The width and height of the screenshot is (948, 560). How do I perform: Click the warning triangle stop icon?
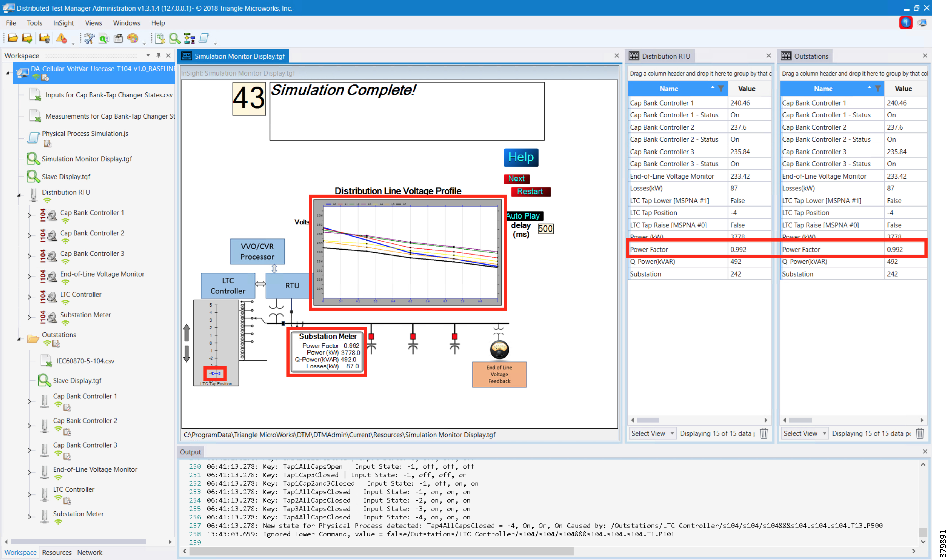62,38
